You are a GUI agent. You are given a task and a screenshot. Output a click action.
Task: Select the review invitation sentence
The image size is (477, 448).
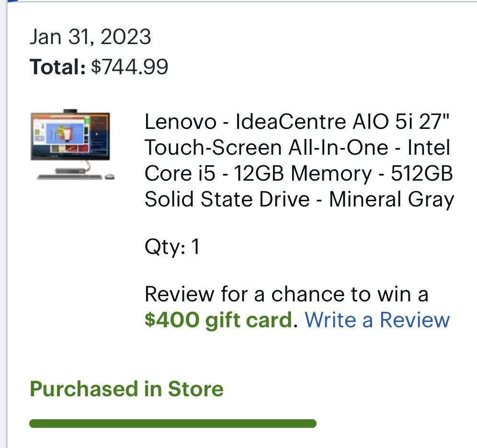(286, 295)
